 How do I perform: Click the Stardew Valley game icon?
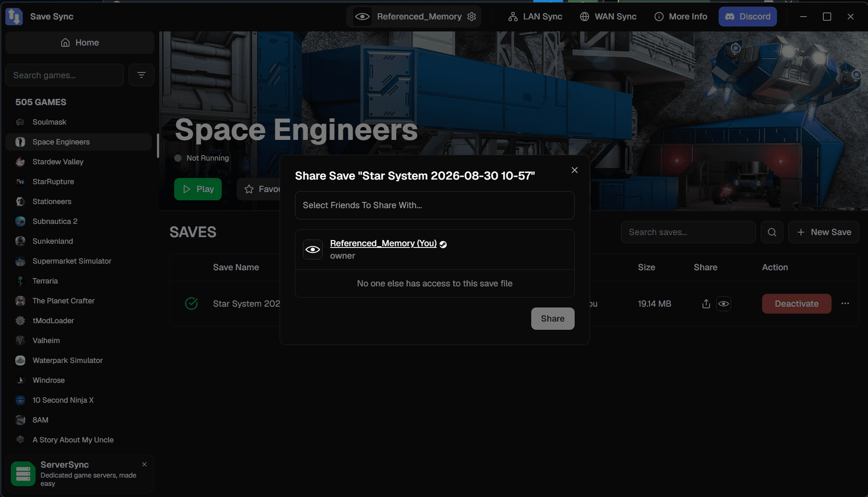coord(20,162)
